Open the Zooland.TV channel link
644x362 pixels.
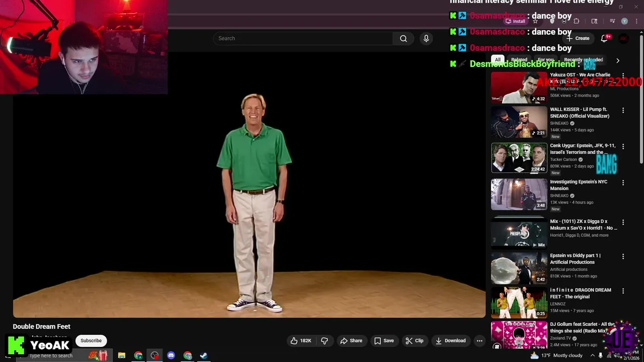pos(561,338)
